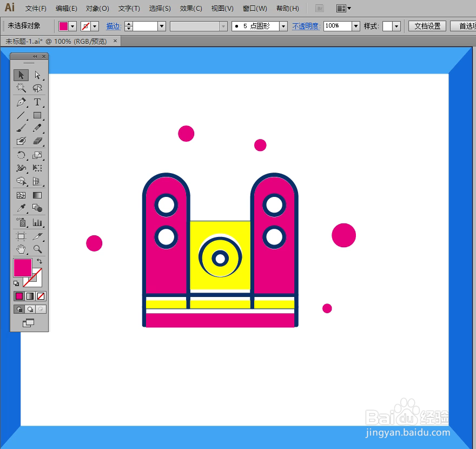Choose the Mesh tool
476x449 pixels.
coord(21,195)
